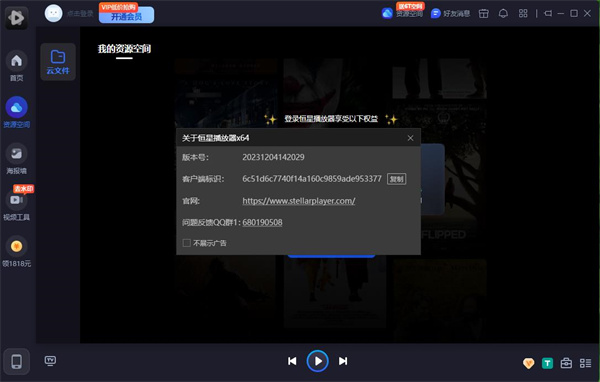
Task: Skip to next track
Action: 343,361
